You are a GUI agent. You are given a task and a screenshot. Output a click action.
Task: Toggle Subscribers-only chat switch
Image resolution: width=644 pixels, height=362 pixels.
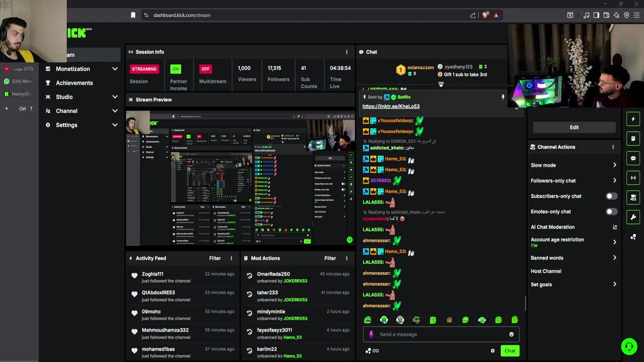tap(611, 196)
